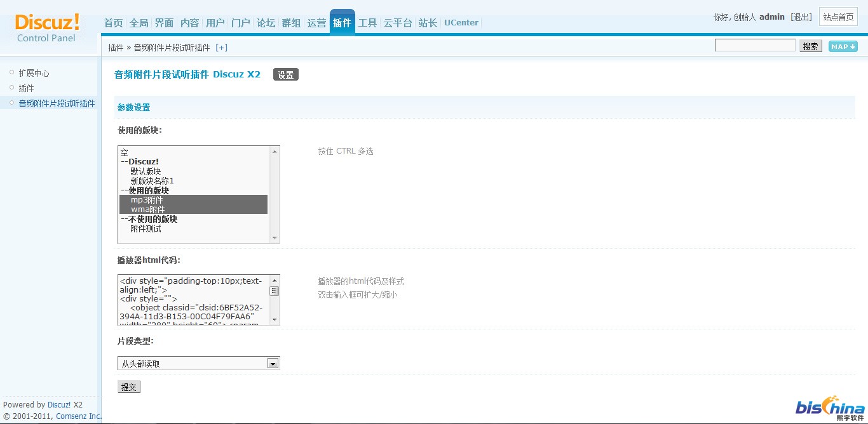Click html textarea scrollbar down arrow
The image size is (868, 424).
point(275,319)
